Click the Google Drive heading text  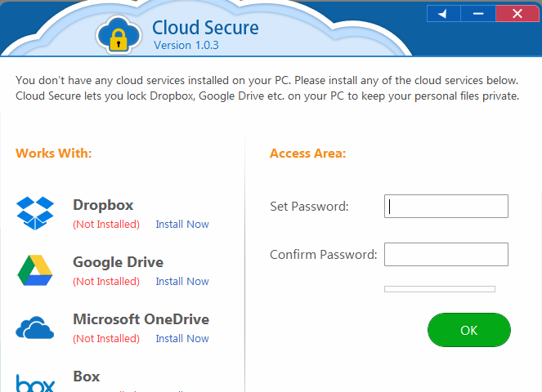coord(118,262)
